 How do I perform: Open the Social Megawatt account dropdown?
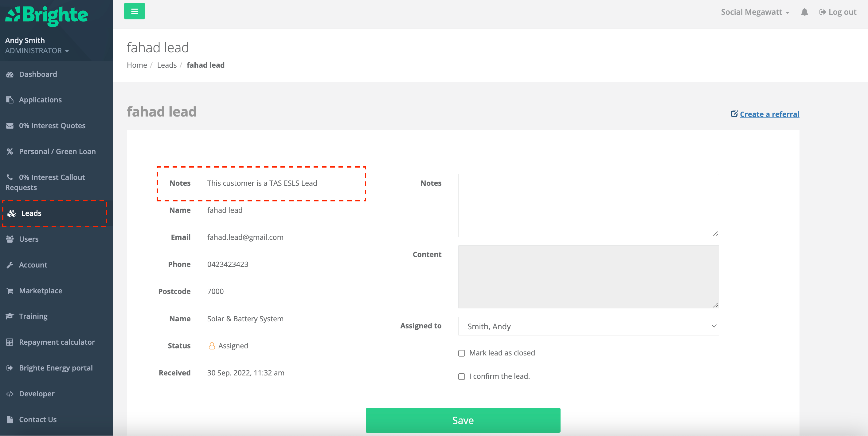coord(755,12)
